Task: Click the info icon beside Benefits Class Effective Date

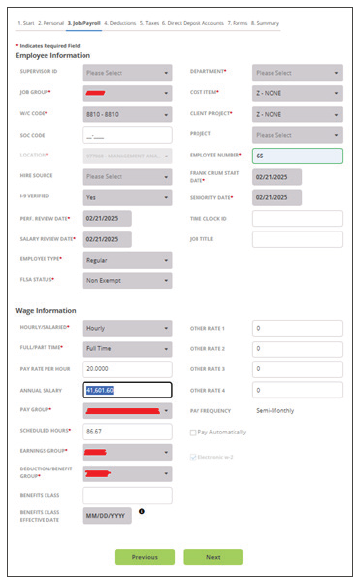Action: click(142, 511)
